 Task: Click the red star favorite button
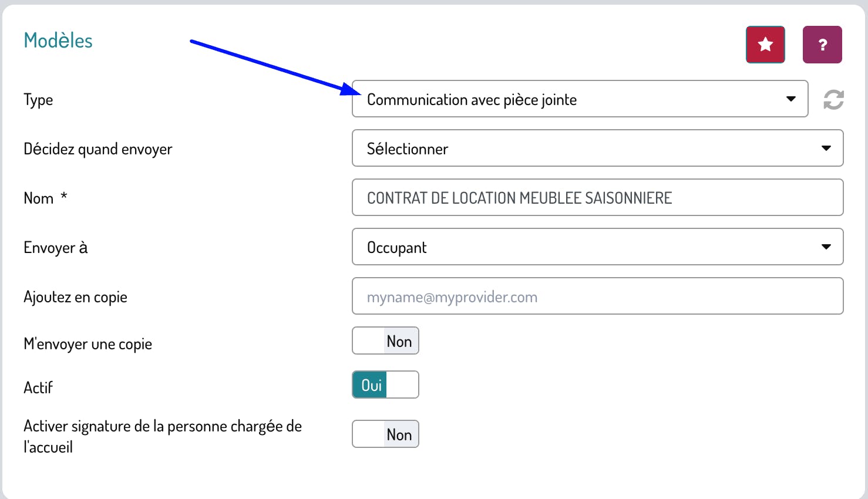click(765, 45)
